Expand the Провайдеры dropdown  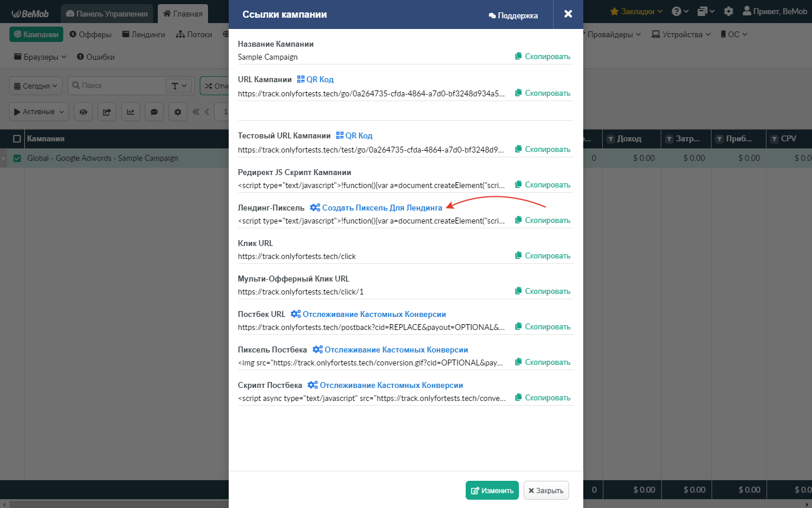[x=613, y=34]
